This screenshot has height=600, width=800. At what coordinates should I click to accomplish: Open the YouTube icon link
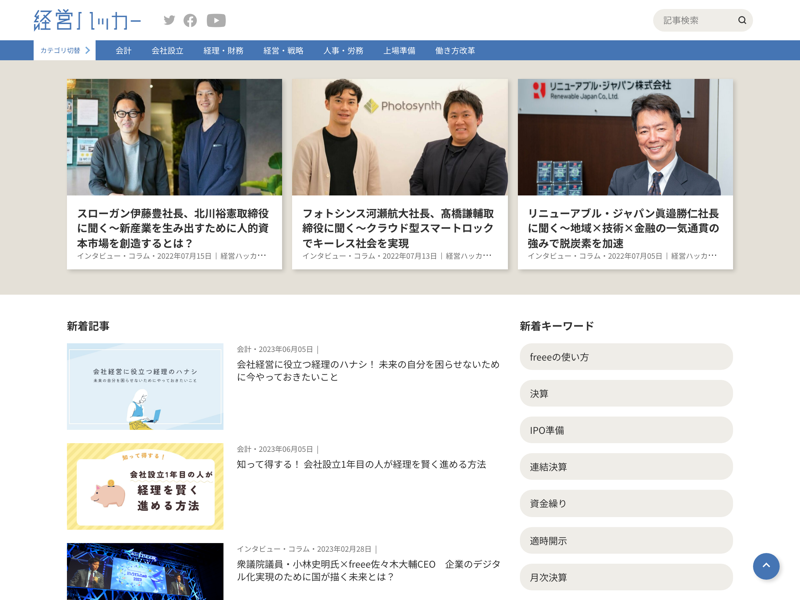(x=216, y=20)
